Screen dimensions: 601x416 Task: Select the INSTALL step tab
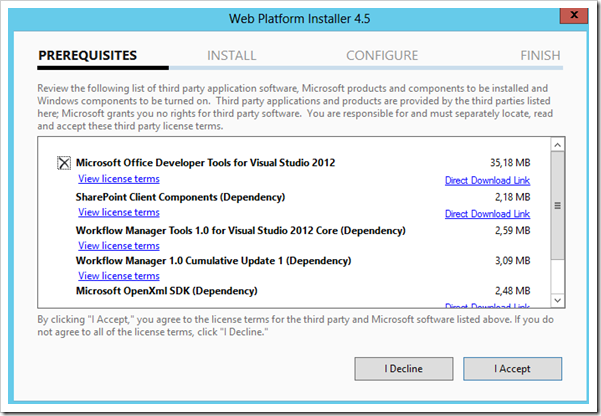232,56
